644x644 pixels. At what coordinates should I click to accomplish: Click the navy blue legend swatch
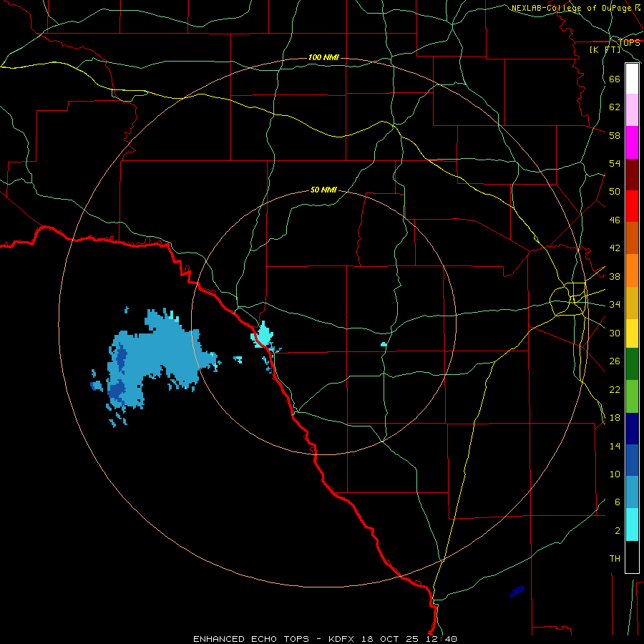point(632,429)
